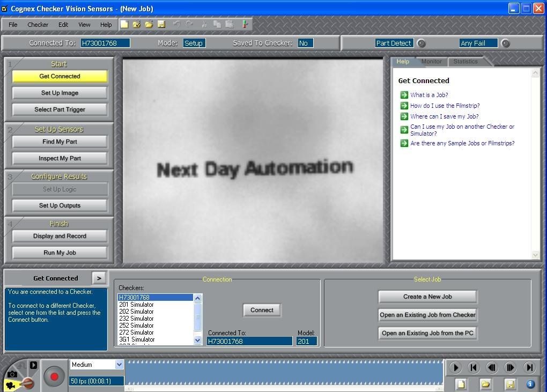Open the Checker menu
The height and width of the screenshot is (392, 547).
(x=38, y=25)
